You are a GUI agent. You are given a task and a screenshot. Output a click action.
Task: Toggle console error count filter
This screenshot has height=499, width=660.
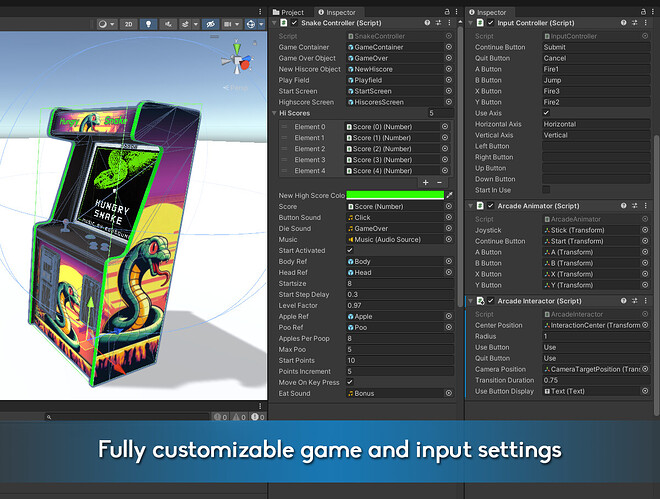220,417
